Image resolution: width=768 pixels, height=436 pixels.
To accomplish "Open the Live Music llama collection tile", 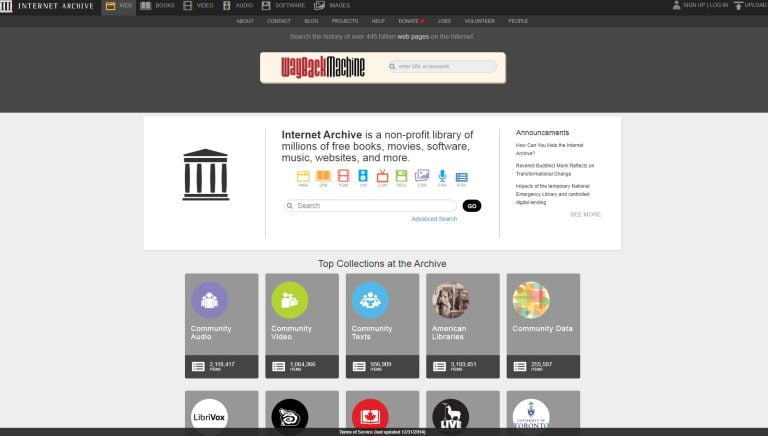I will (x=463, y=410).
